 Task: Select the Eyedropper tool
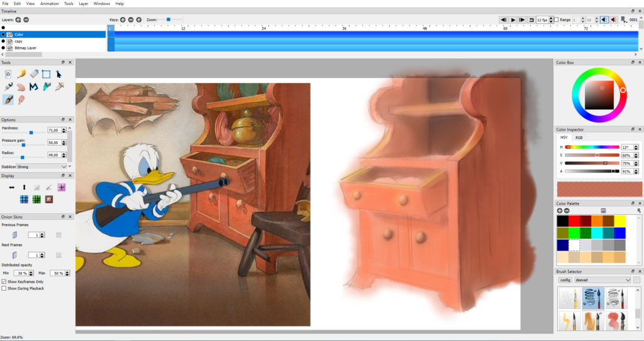[59, 87]
